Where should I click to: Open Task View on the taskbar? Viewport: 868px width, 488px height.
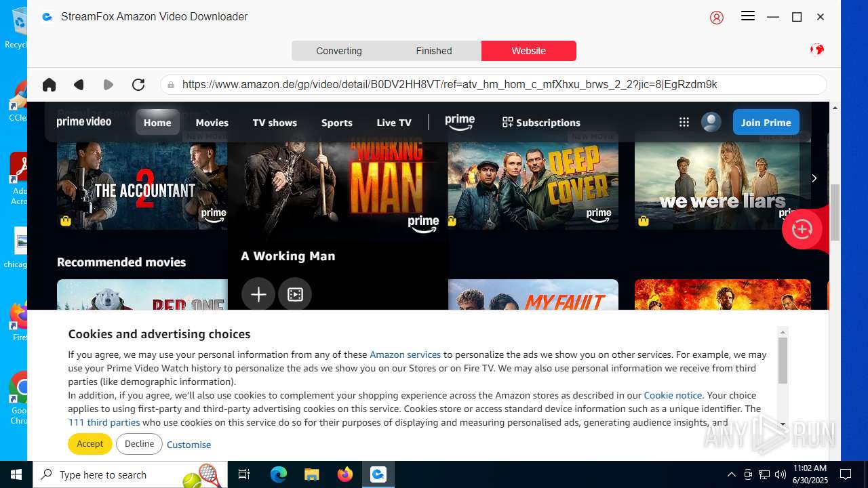(x=244, y=474)
